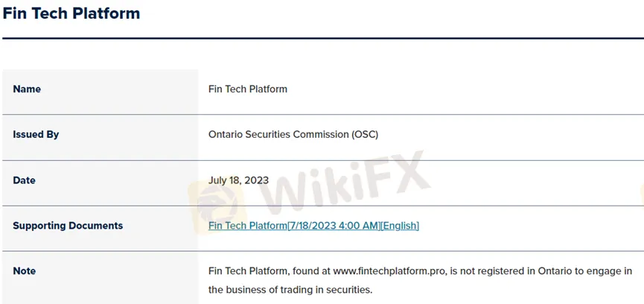Select the Name row label
Viewport: 644px width, 304px height.
pos(27,89)
